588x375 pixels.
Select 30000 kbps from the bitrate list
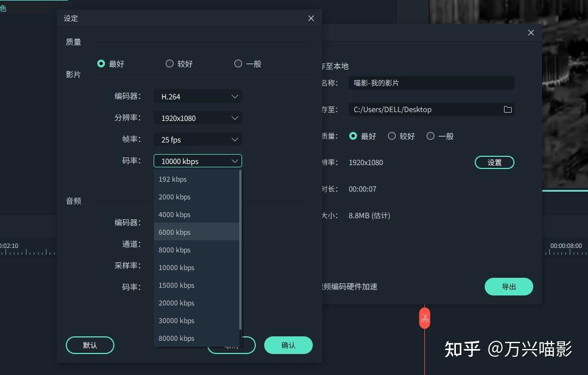tap(197, 320)
